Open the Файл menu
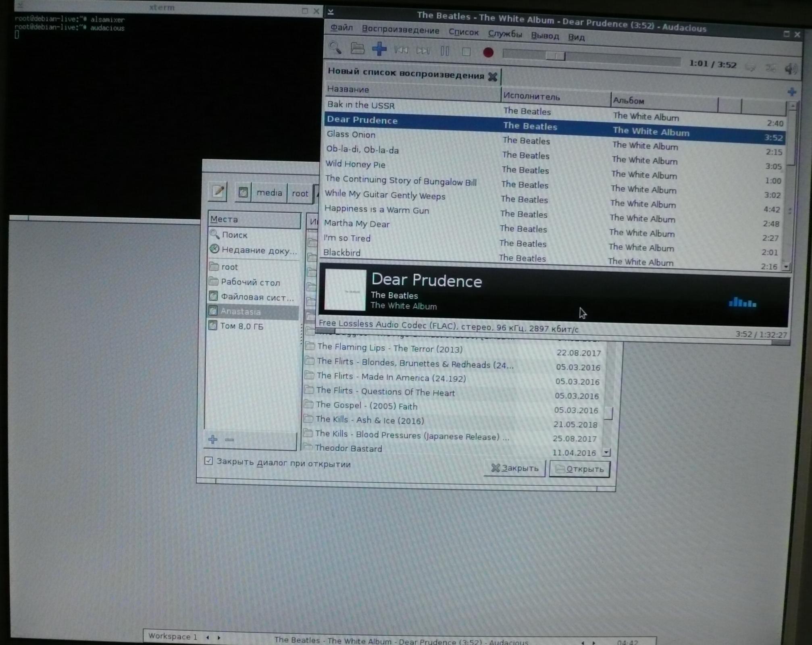This screenshot has height=645, width=812. coord(341,28)
